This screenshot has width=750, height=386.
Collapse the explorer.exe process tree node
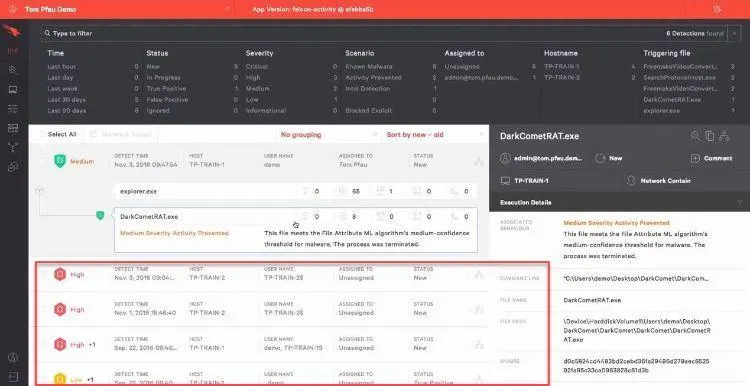pyautogui.click(x=40, y=190)
